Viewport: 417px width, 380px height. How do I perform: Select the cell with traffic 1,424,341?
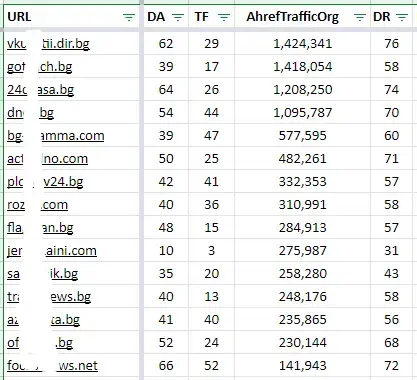pos(302,44)
